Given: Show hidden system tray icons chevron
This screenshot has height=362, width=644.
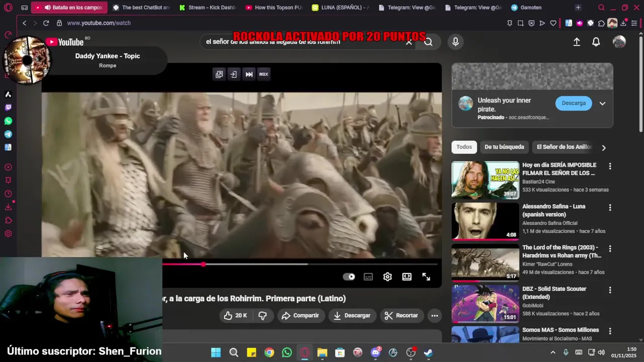Looking at the screenshot, I should 552,352.
